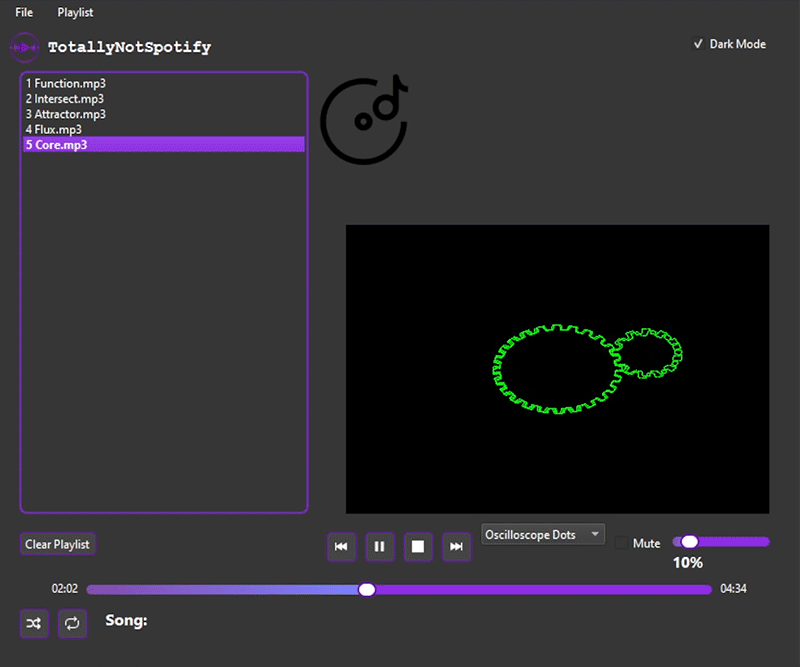This screenshot has height=667, width=800.
Task: Open the File menu
Action: pos(23,12)
